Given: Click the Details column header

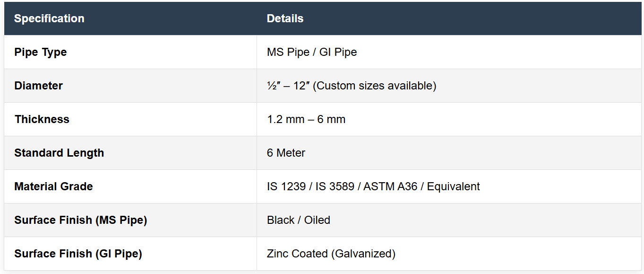Looking at the screenshot, I should (285, 18).
